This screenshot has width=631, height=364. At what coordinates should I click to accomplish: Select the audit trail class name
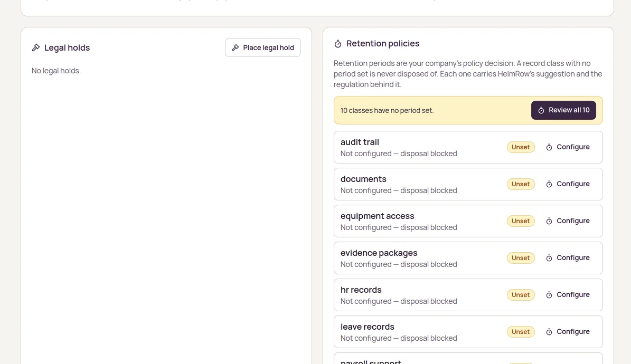pyautogui.click(x=360, y=142)
